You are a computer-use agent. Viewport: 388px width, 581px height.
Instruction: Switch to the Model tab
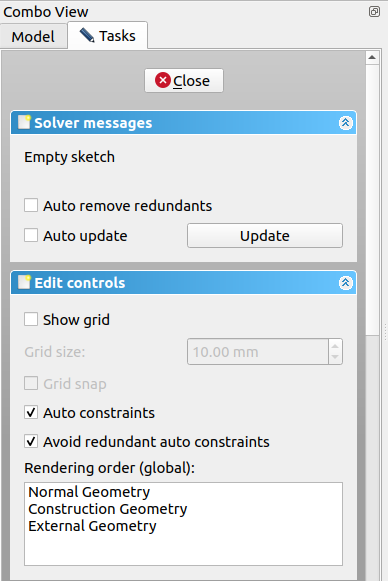click(33, 36)
